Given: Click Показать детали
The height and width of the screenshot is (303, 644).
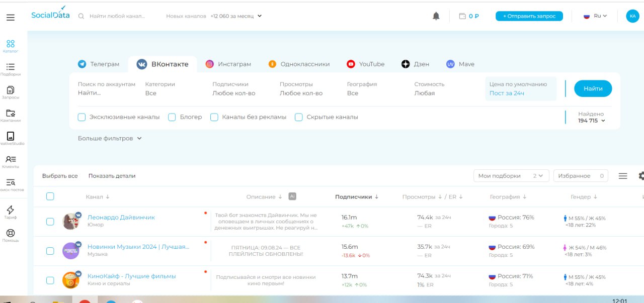Looking at the screenshot, I should tap(112, 176).
